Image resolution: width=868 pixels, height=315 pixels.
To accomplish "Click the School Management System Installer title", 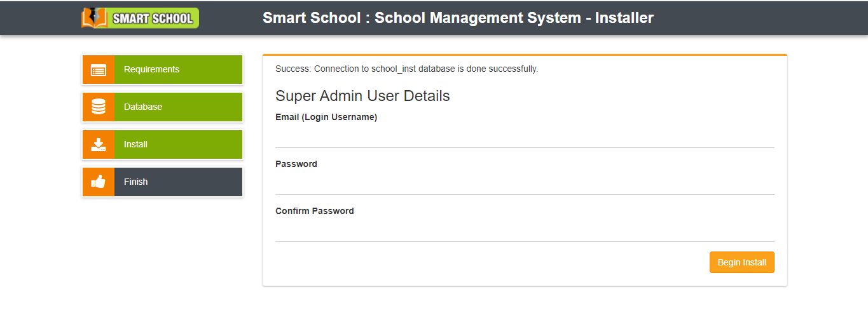I will 458,18.
